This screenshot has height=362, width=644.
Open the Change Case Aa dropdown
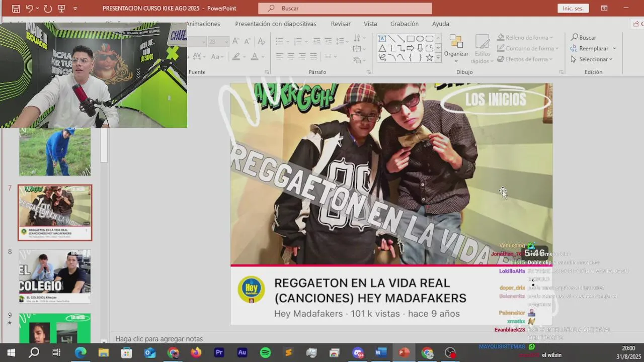(x=217, y=56)
